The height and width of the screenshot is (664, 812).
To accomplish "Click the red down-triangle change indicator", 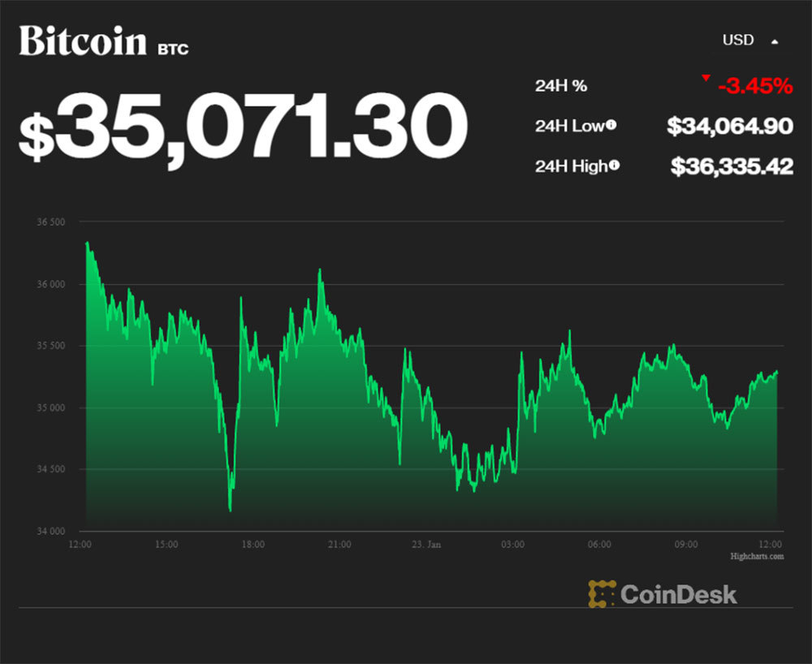I will coord(706,78).
